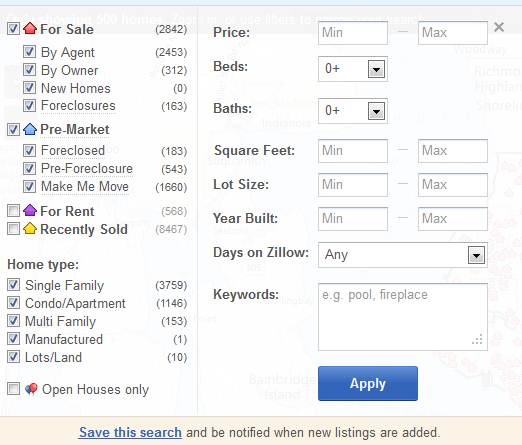Enable the For Rent checkbox
The height and width of the screenshot is (445, 522).
[x=13, y=211]
